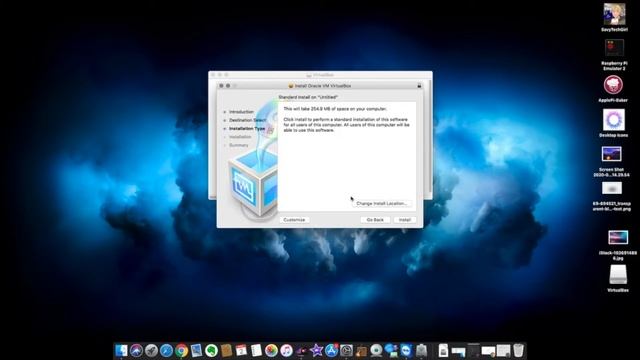Screen dimensions: 640x360
Task: Open App Store from the dock
Action: tap(331, 350)
